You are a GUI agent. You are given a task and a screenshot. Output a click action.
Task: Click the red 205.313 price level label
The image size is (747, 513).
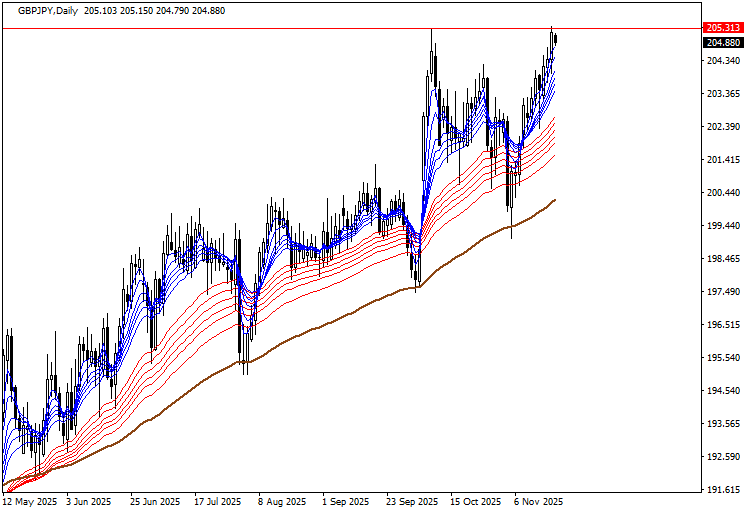pyautogui.click(x=722, y=28)
